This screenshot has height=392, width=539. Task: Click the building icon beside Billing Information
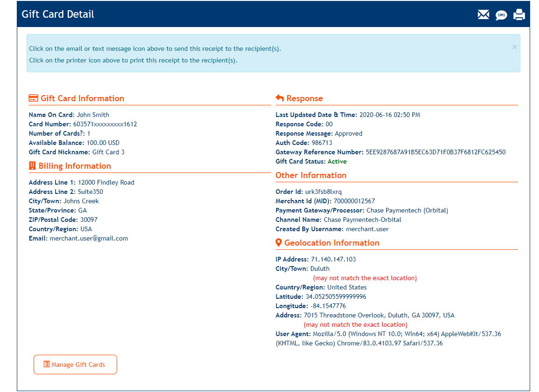pos(32,166)
